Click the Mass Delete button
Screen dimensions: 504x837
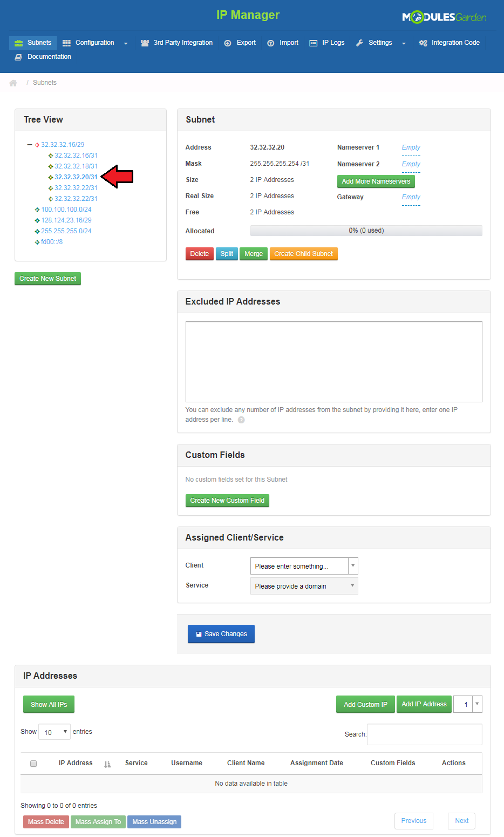[x=46, y=822]
